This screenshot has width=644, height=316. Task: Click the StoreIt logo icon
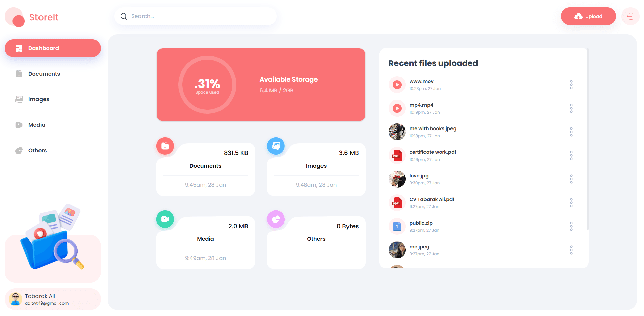coord(15,17)
